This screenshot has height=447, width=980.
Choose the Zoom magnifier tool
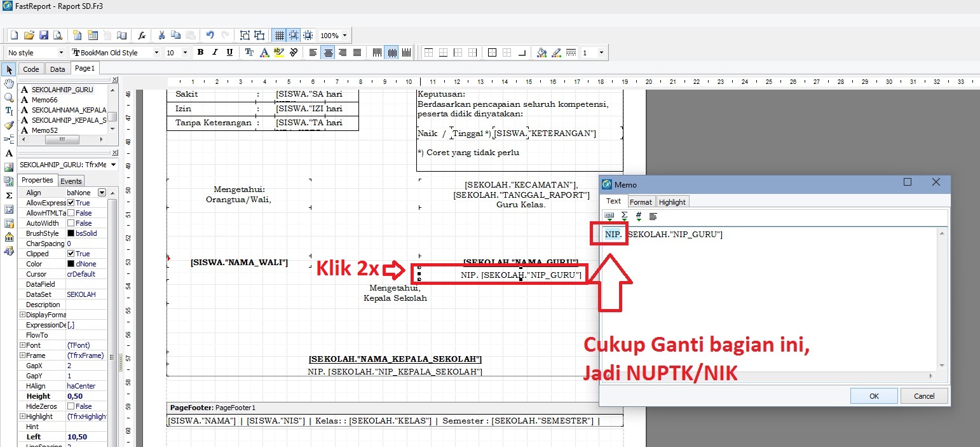point(9,97)
